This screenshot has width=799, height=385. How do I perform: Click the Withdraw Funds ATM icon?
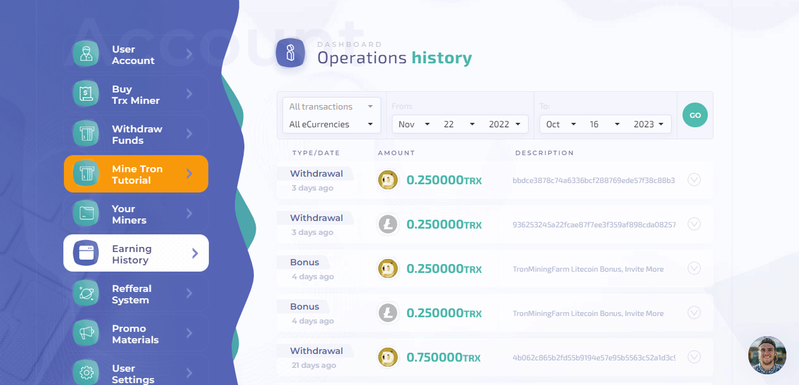click(86, 133)
